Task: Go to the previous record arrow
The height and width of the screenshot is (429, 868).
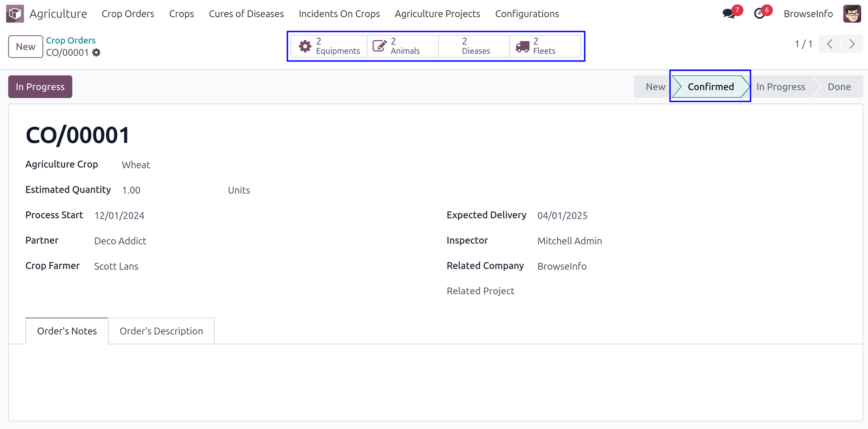Action: coord(830,44)
